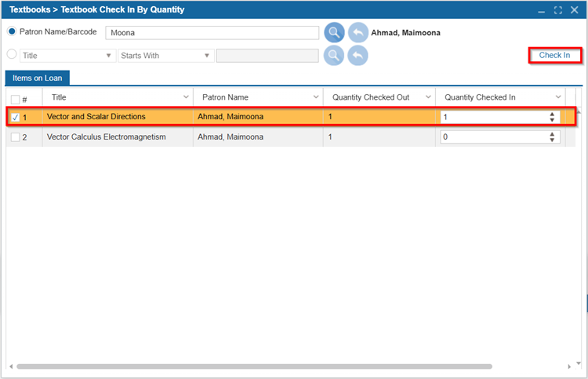Expand the Title column filter chevron

click(186, 97)
